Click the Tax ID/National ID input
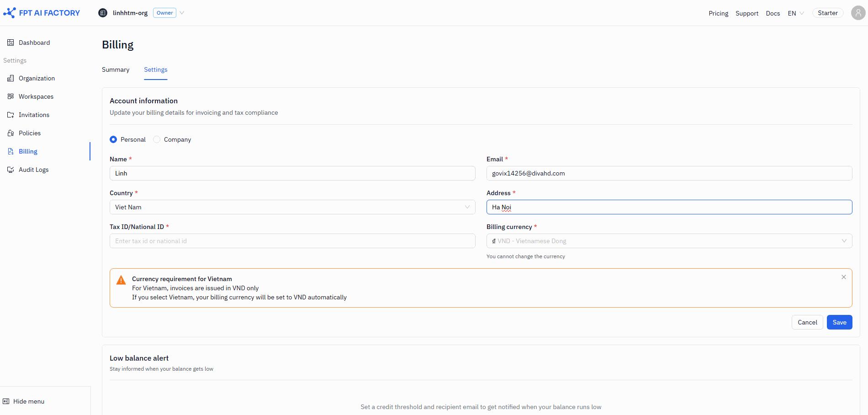868x415 pixels. pyautogui.click(x=292, y=241)
